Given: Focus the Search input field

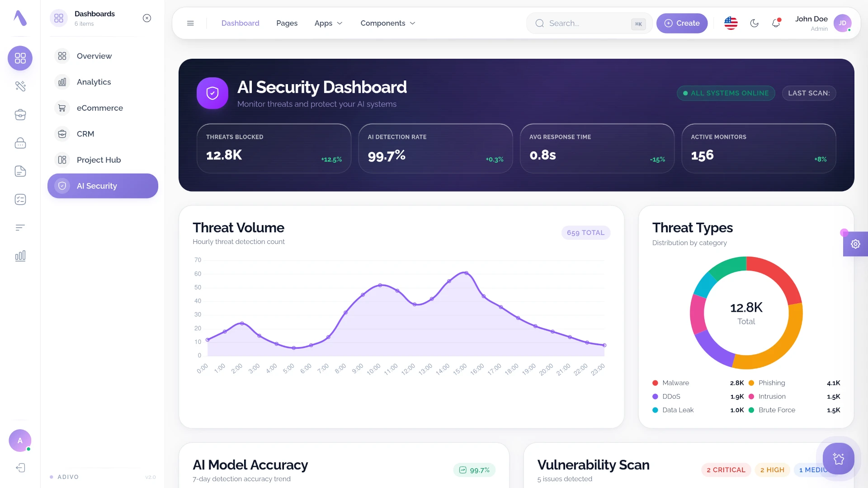Looking at the screenshot, I should pos(589,23).
